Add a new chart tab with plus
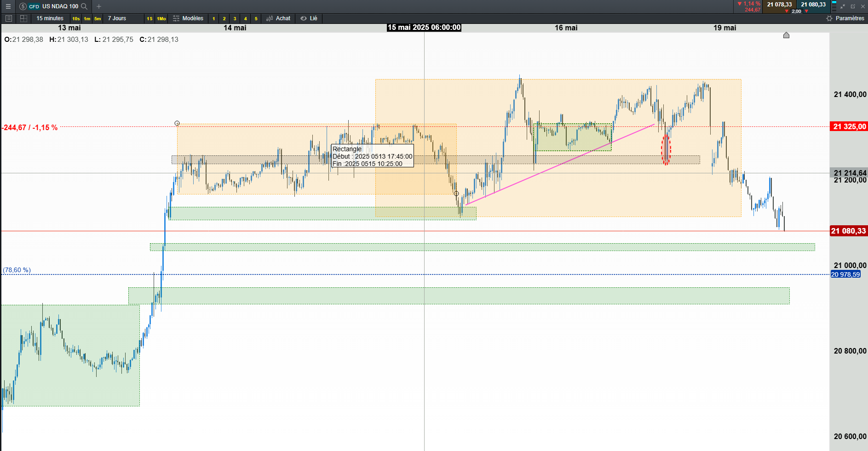This screenshot has height=451, width=868. click(x=99, y=6)
